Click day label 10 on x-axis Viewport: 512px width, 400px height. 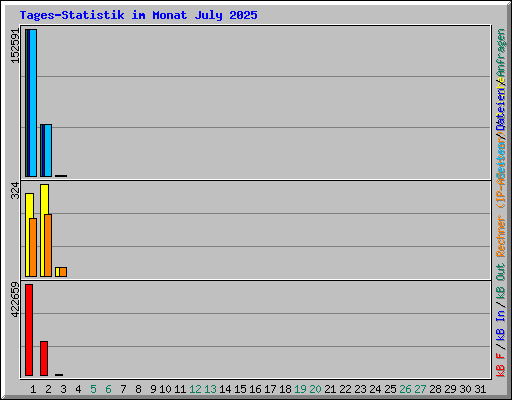tap(165, 389)
